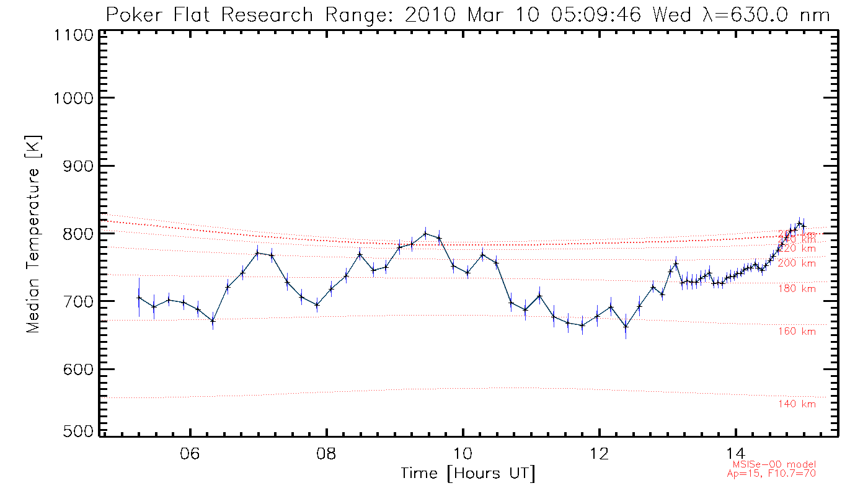Click the 10 hour tick label
The image size is (868, 496).
coord(463,452)
